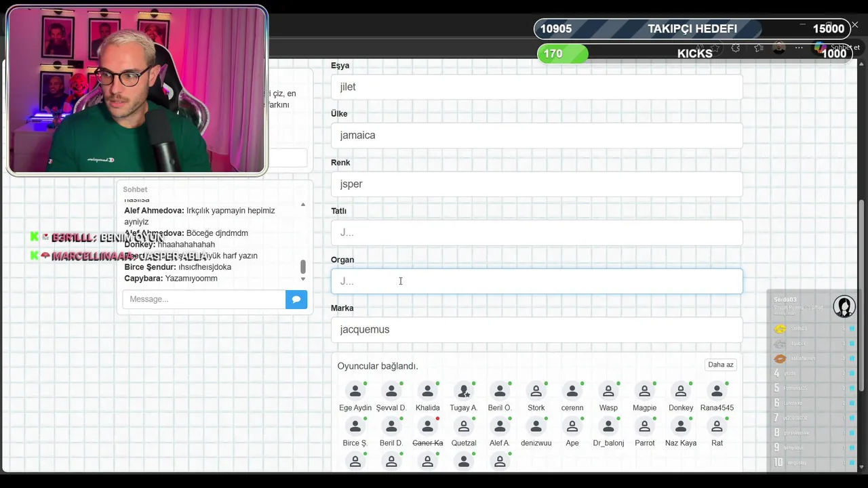Click the Eşya field containing jilet
Image resolution: width=868 pixels, height=488 pixels.
536,87
